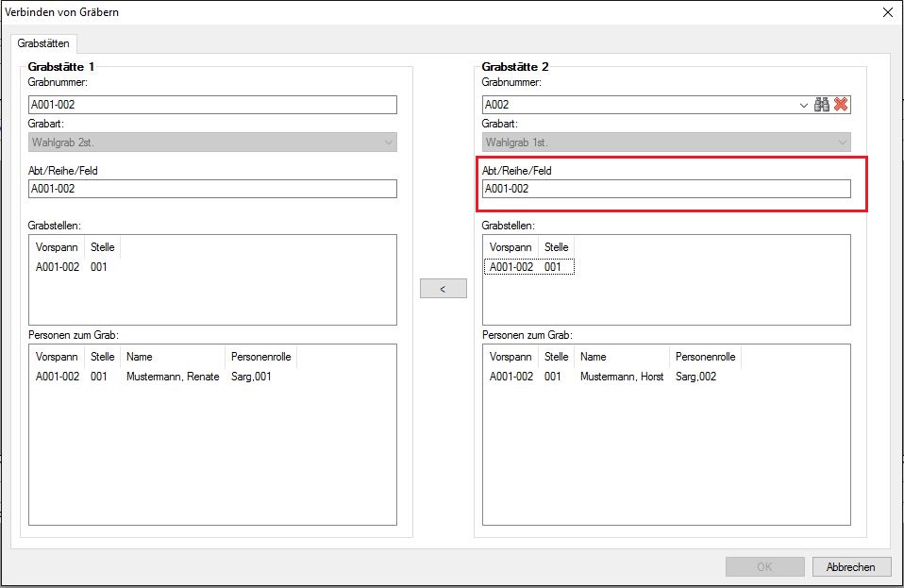Click the red X icon beside Grabnummer
Image resolution: width=904 pixels, height=588 pixels.
(x=841, y=105)
